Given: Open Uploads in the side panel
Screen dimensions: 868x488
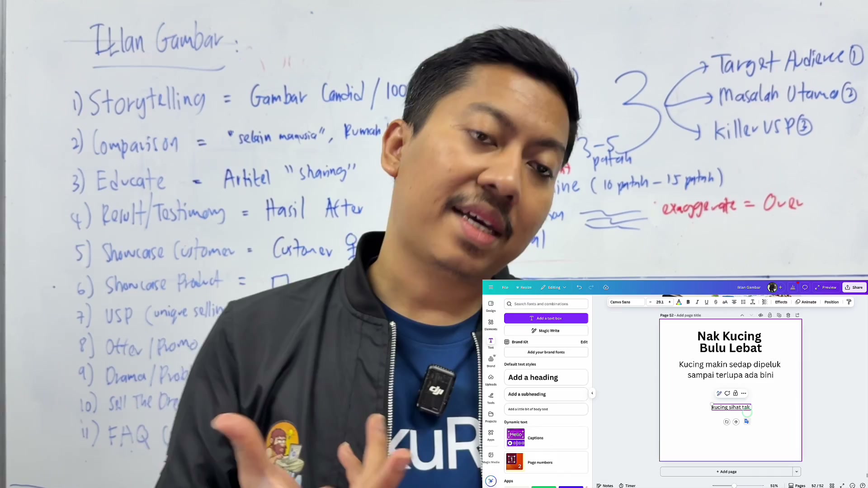Looking at the screenshot, I should 491,380.
